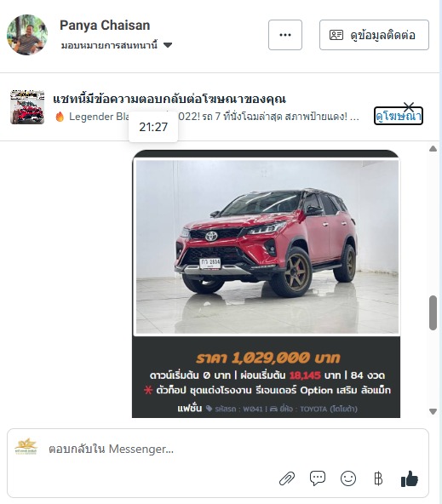Viewport: 442px width, 504px height.
Task: Open saved replies speech bubble icon
Action: click(x=318, y=478)
